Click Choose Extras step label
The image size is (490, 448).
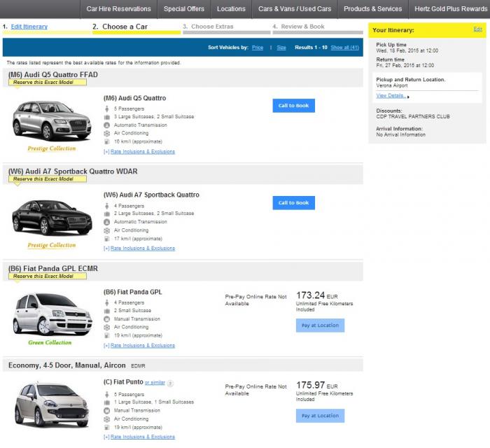click(212, 27)
